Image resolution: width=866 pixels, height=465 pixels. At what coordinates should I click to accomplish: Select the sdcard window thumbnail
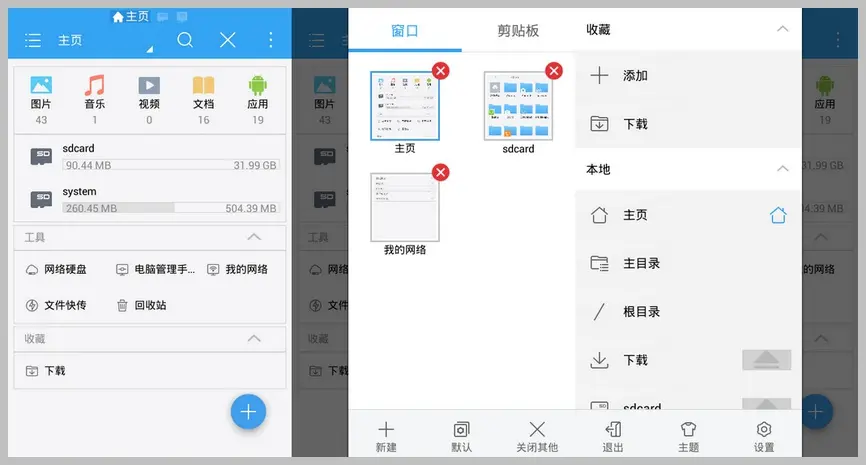(518, 106)
